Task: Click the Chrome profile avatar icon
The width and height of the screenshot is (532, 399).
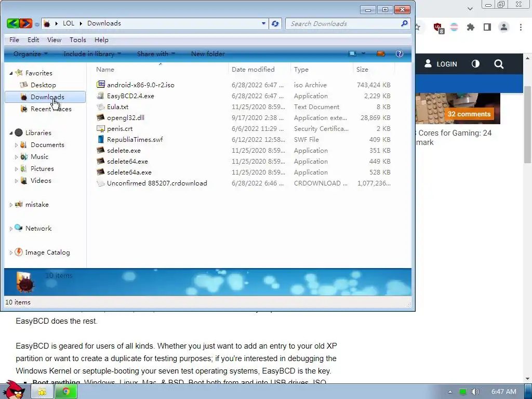Action: (x=504, y=27)
